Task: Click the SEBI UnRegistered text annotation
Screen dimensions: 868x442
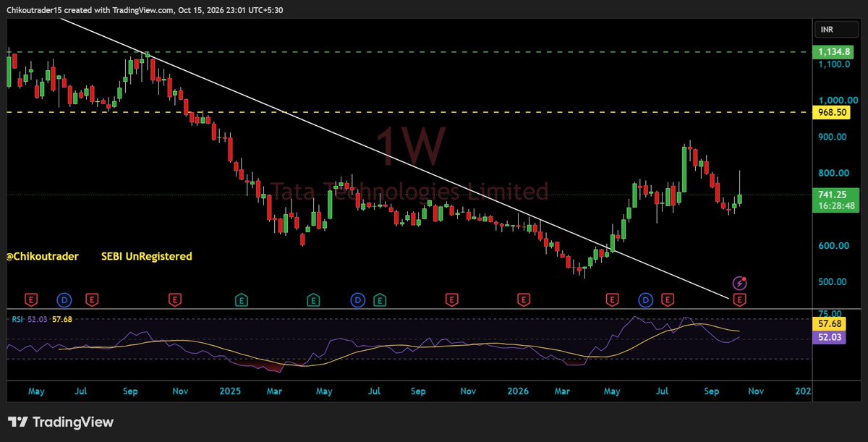Action: point(147,256)
